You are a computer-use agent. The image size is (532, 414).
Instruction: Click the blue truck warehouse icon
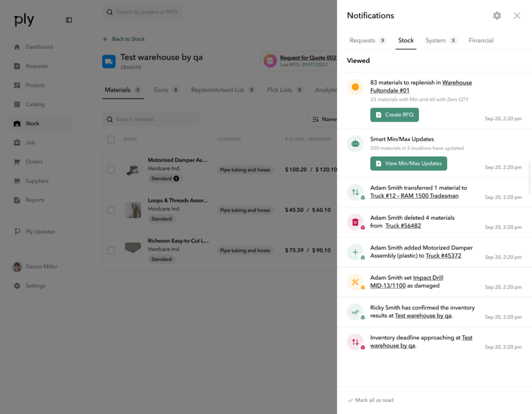point(109,61)
